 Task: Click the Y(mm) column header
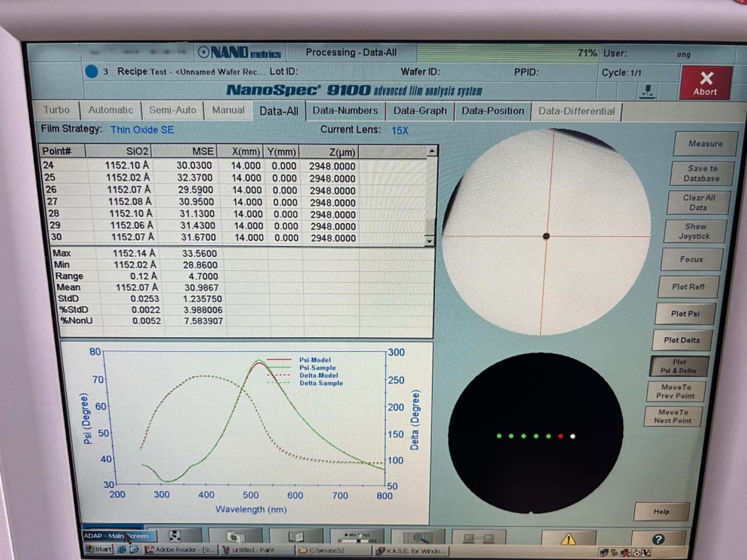pos(282,152)
